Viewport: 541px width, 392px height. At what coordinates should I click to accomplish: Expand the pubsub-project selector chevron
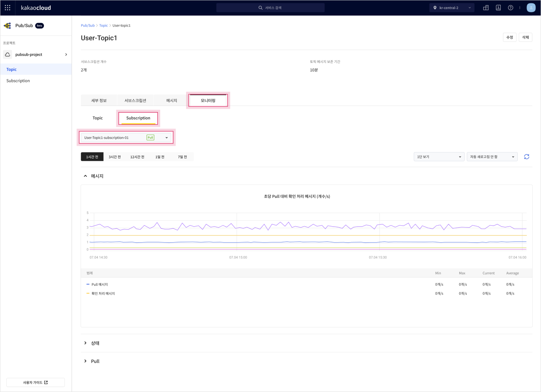66,55
